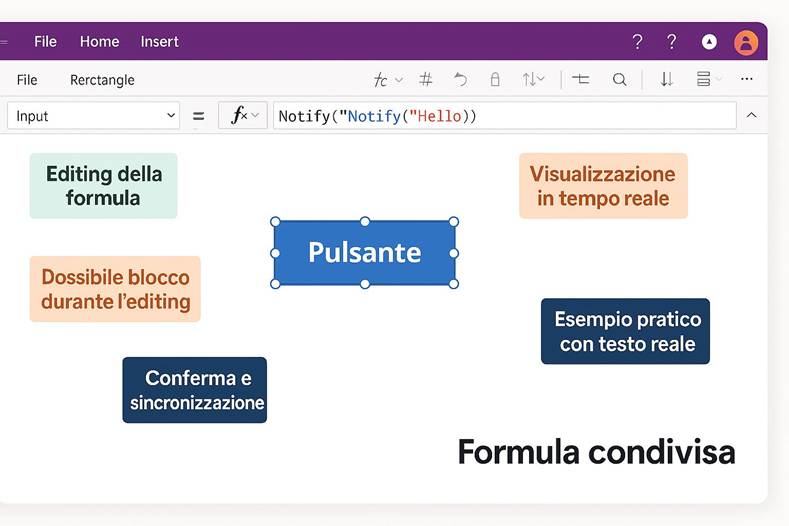Collapse the formula bar with up chevron

[751, 115]
